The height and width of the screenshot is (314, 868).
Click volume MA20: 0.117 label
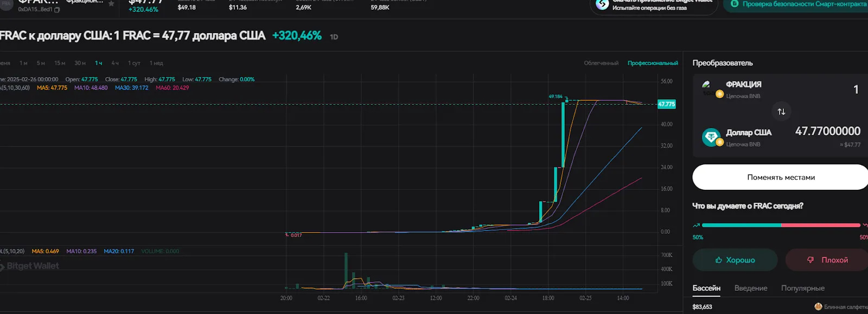(119, 252)
